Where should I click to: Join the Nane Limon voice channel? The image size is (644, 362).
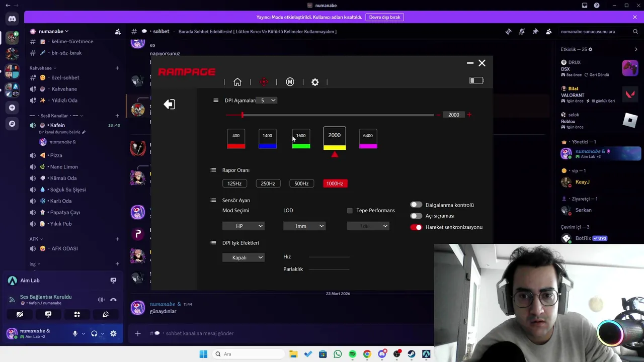[x=74, y=167]
